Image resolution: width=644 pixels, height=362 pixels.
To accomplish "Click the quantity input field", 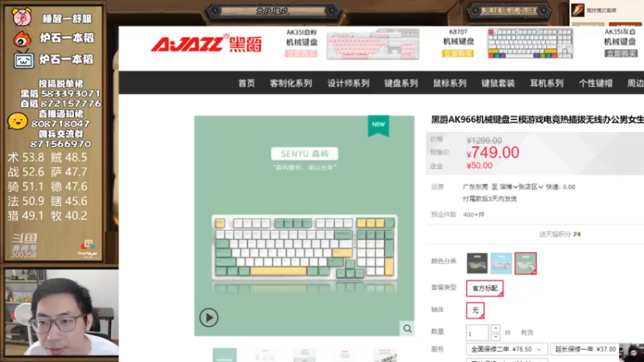I will tap(477, 333).
